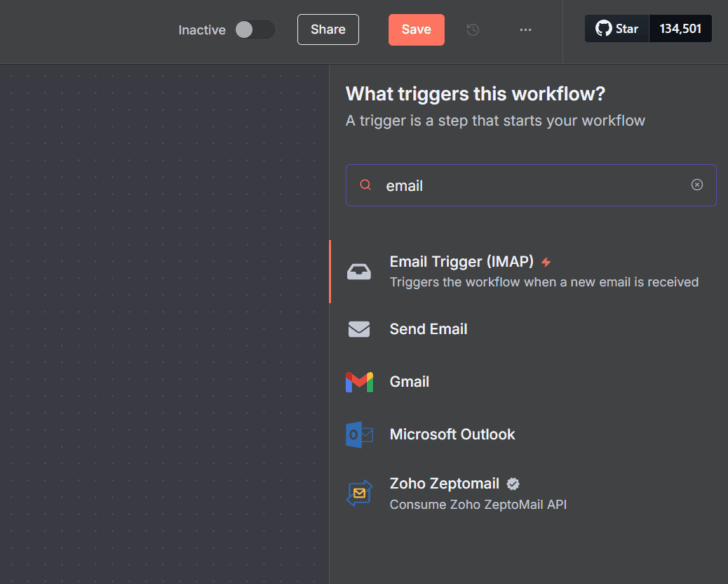Click the lightning bolt beside Email Trigger
This screenshot has width=728, height=584.
546,262
